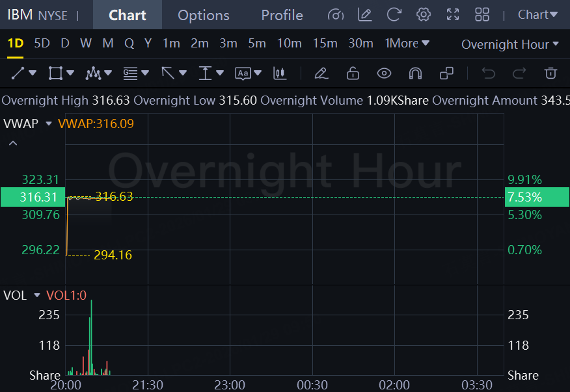Toggle drawings visibility with eye icon
The height and width of the screenshot is (392, 570).
(x=384, y=73)
